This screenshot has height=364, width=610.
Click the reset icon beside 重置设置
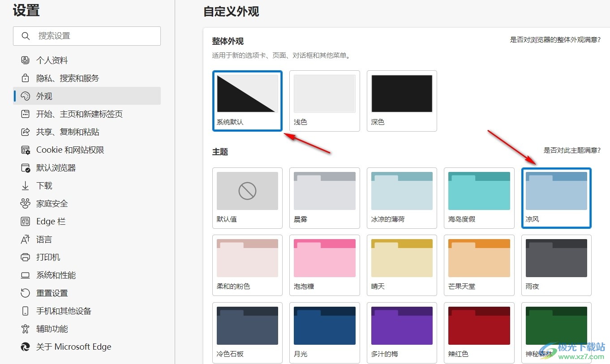[x=26, y=293]
